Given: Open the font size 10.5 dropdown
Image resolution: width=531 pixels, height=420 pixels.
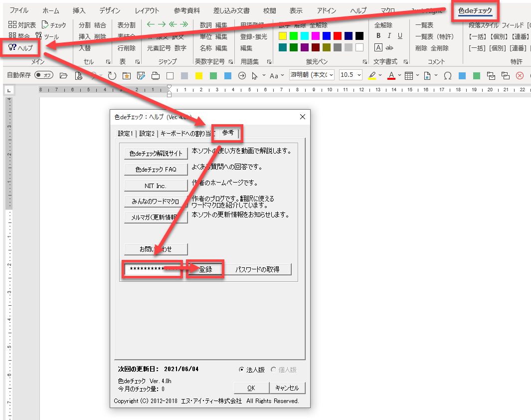Looking at the screenshot, I should pyautogui.click(x=351, y=75).
